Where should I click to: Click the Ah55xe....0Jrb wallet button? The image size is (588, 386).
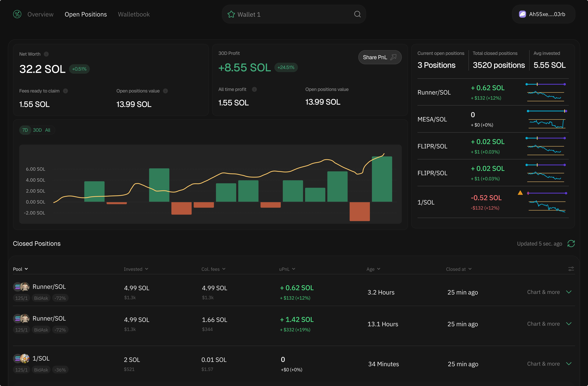click(543, 14)
